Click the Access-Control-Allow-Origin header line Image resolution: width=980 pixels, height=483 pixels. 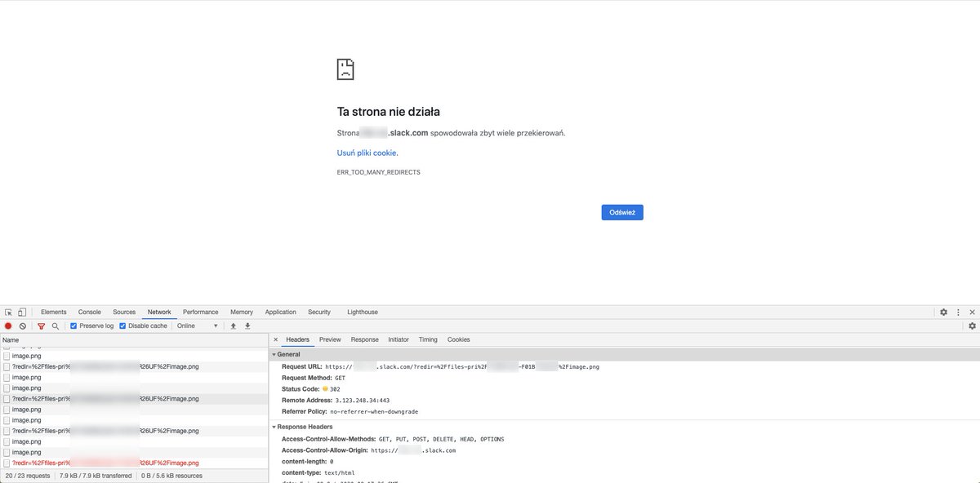pyautogui.click(x=368, y=450)
